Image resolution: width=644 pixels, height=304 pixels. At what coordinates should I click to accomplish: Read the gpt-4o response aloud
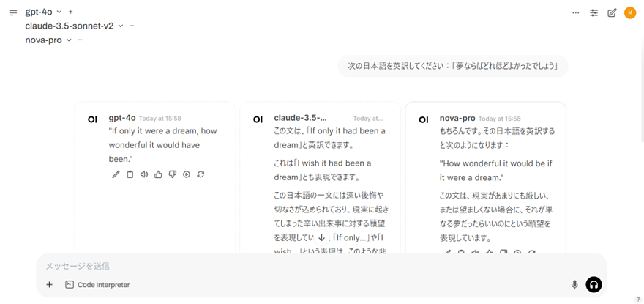pos(144,174)
